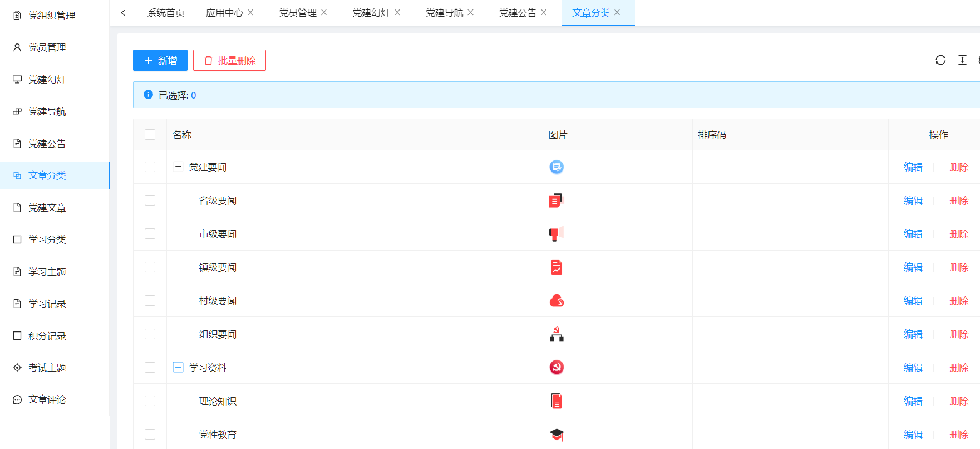The image size is (980, 449).
Task: Click the 村级要闻 red cloud icon
Action: tap(557, 301)
